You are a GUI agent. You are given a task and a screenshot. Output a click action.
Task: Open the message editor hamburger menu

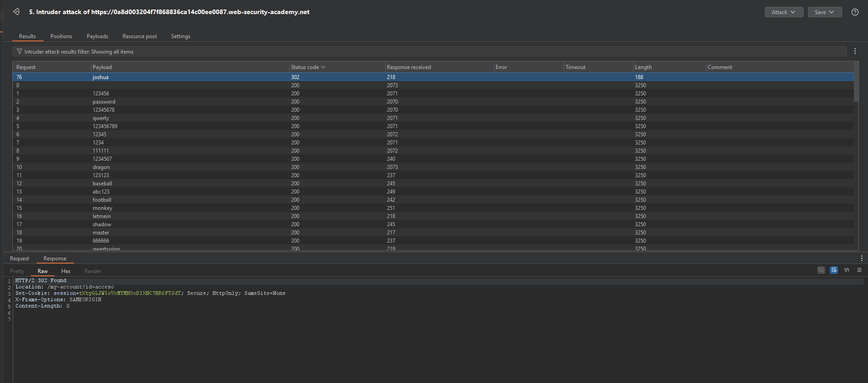point(859,270)
